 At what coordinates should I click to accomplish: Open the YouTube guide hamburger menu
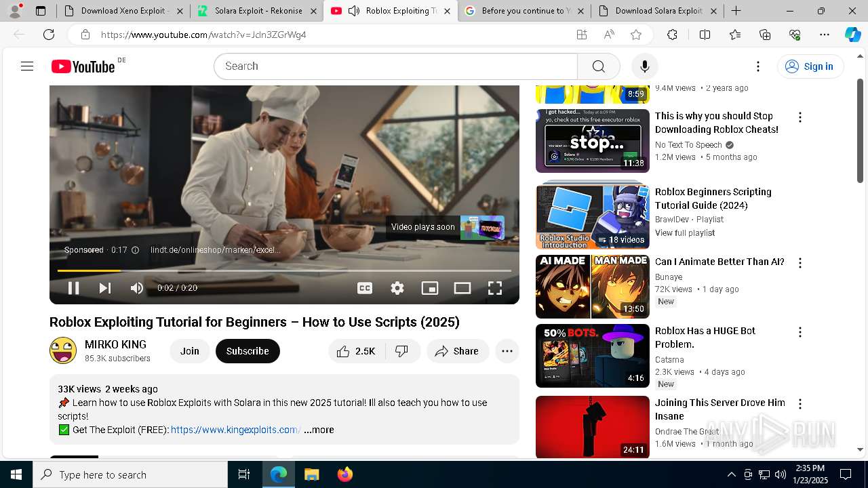(x=27, y=66)
